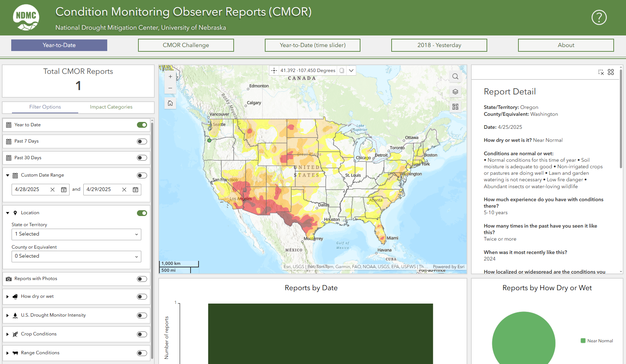626x364 pixels.
Task: Enable the Reports with Photos toggle
Action: (142, 279)
